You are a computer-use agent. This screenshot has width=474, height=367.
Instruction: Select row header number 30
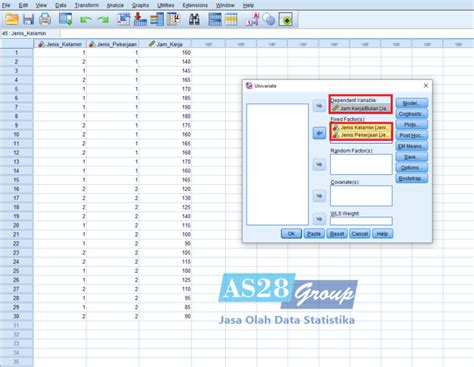(16, 316)
